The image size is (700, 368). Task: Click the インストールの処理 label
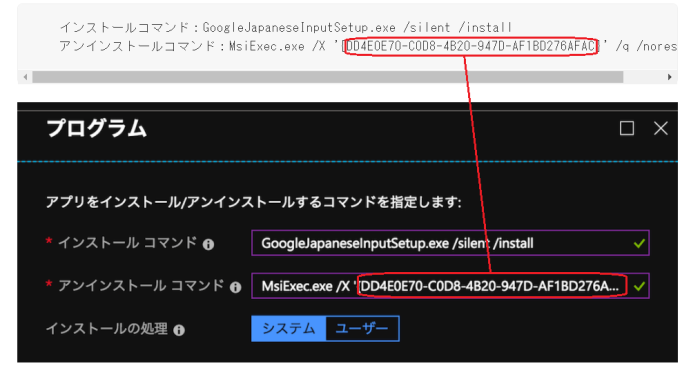(x=107, y=329)
